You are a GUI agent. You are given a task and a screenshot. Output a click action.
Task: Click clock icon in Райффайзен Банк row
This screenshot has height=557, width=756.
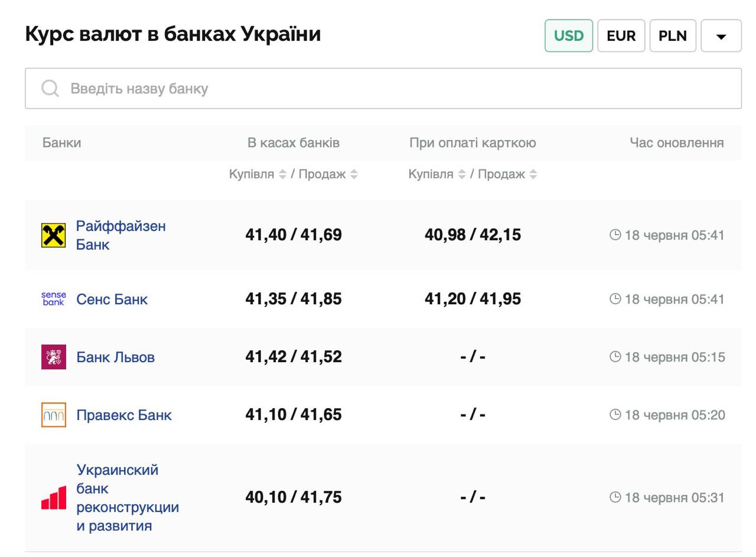tap(615, 235)
